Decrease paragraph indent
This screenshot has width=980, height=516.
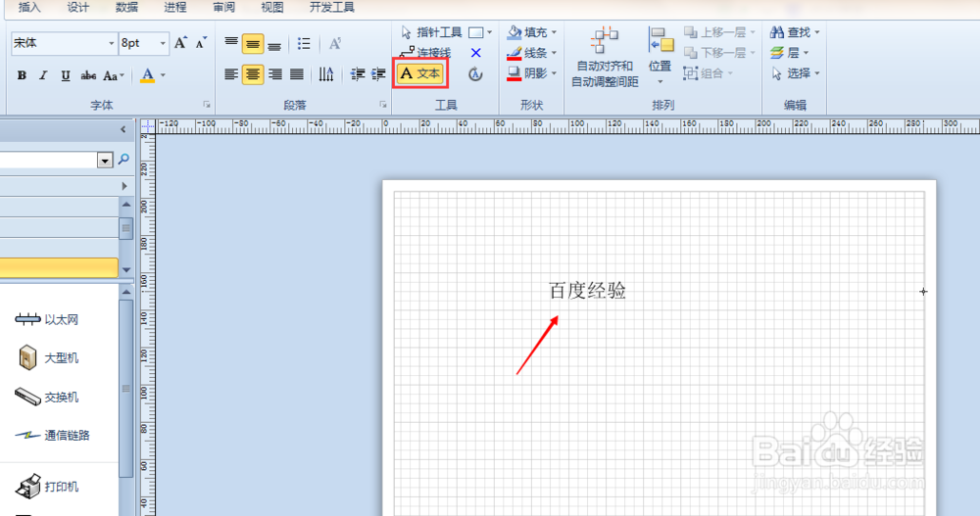[x=358, y=74]
